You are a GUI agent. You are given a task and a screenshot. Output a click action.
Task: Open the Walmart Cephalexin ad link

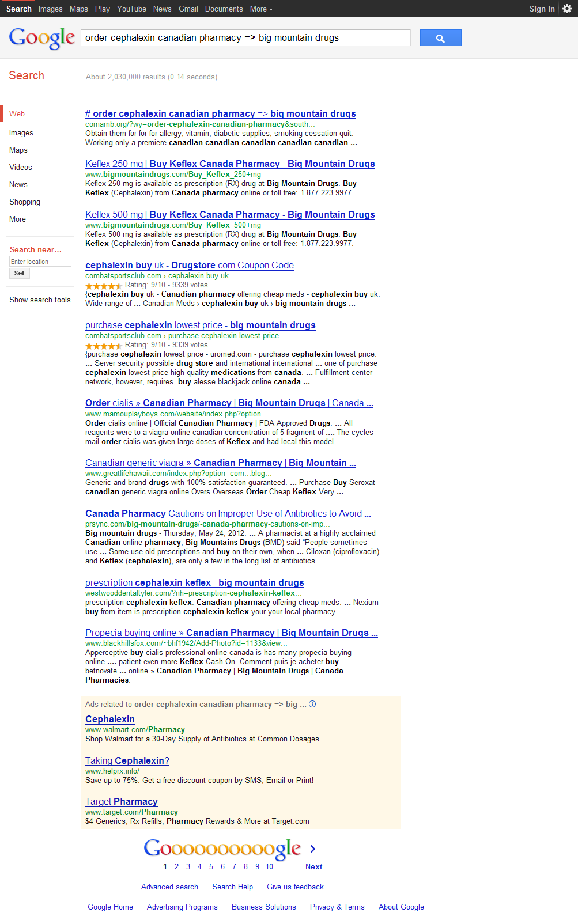(x=110, y=719)
